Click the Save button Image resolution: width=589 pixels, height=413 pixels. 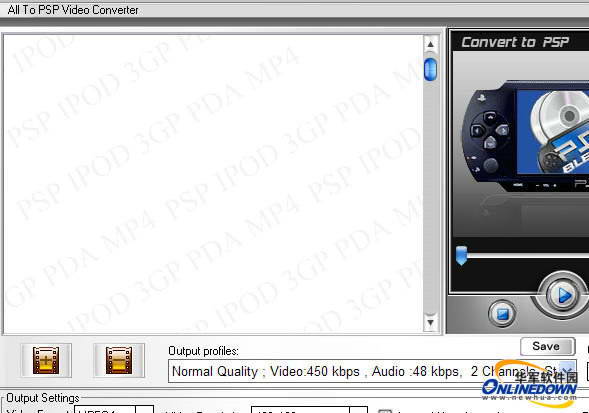tap(547, 346)
